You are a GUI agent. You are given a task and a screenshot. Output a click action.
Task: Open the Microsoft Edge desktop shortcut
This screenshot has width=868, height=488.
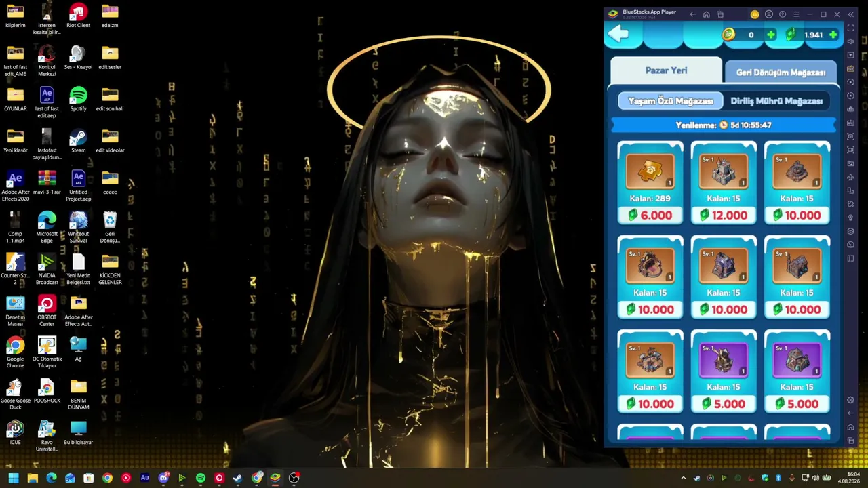click(x=47, y=227)
